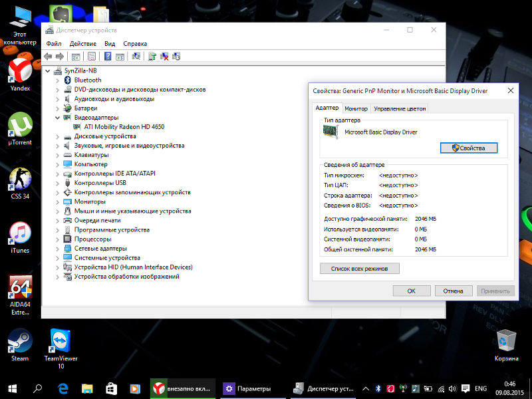Expand the Сетевые адаптеры category
The image size is (532, 399).
[57, 249]
